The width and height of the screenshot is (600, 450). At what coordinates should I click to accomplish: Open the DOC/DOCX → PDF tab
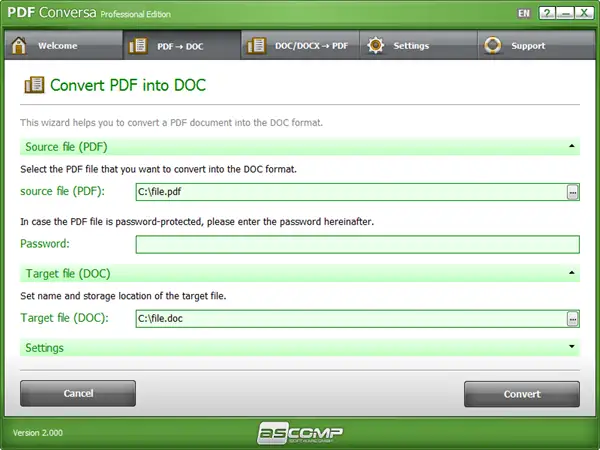pos(300,46)
